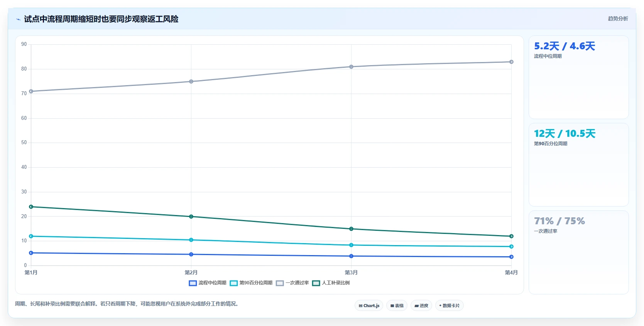Select the 第90百分位周期 data point at 第3月
Image resolution: width=644 pixels, height=326 pixels.
pyautogui.click(x=351, y=245)
